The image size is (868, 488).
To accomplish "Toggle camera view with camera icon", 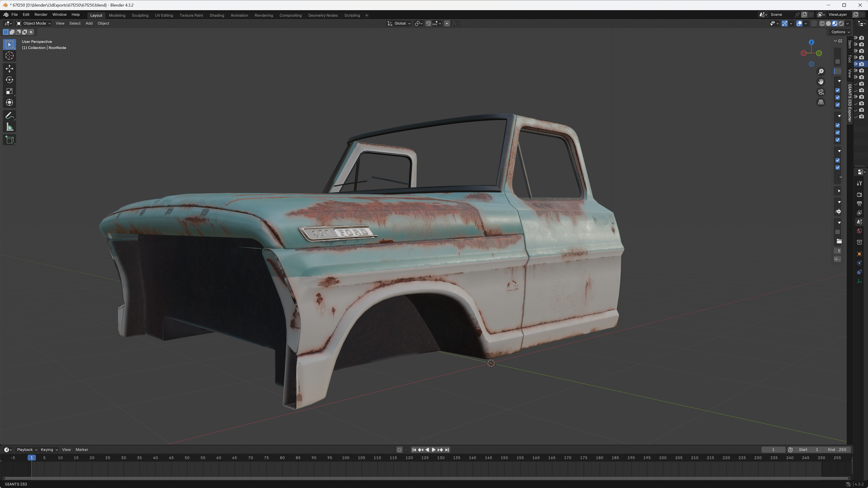I will pyautogui.click(x=821, y=92).
